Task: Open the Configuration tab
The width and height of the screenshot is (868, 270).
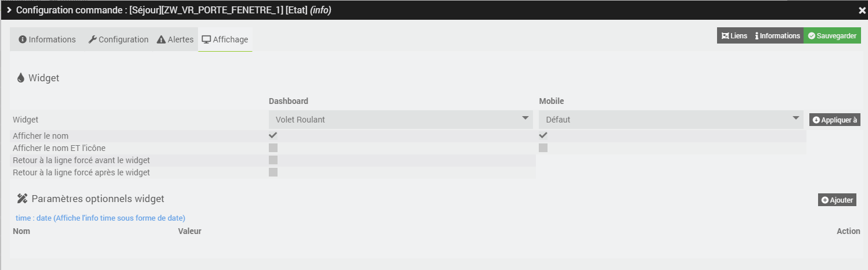Action: [x=118, y=39]
